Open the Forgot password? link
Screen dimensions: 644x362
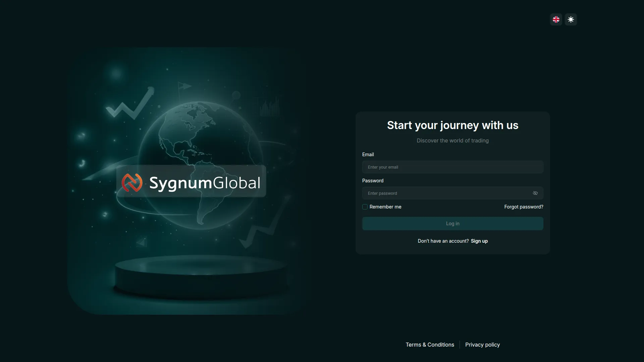click(524, 207)
